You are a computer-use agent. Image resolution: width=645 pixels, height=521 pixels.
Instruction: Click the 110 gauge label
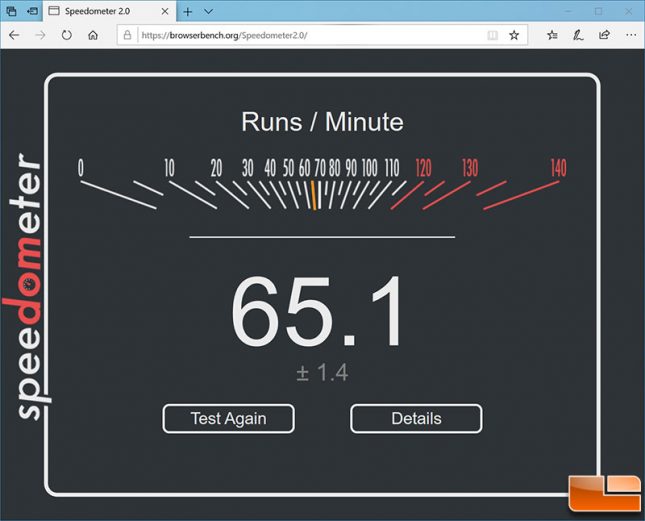(x=392, y=168)
